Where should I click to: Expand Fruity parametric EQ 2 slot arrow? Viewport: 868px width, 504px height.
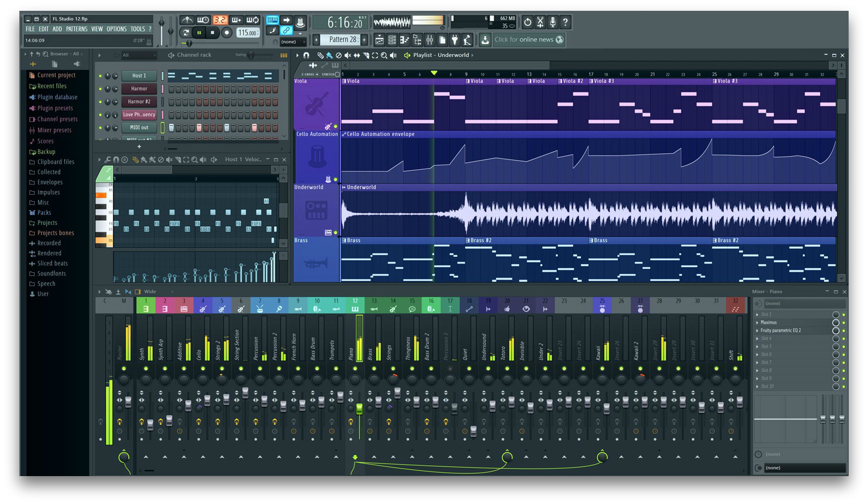[x=757, y=330]
